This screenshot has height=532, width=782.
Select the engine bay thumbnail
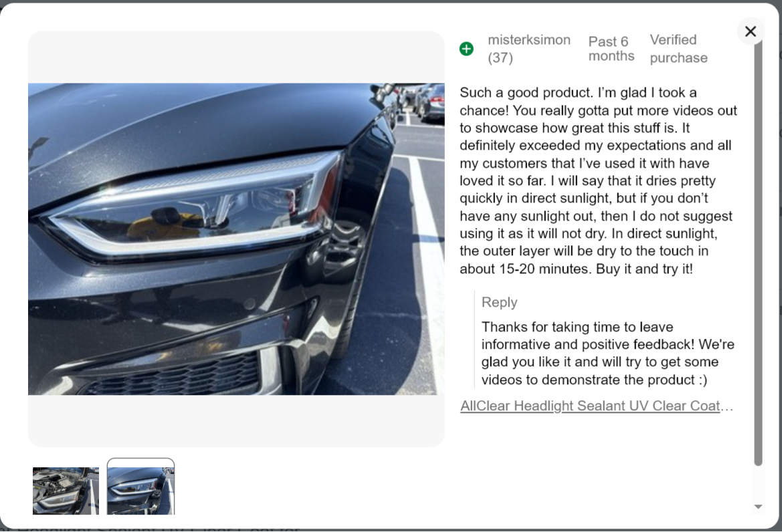66,491
